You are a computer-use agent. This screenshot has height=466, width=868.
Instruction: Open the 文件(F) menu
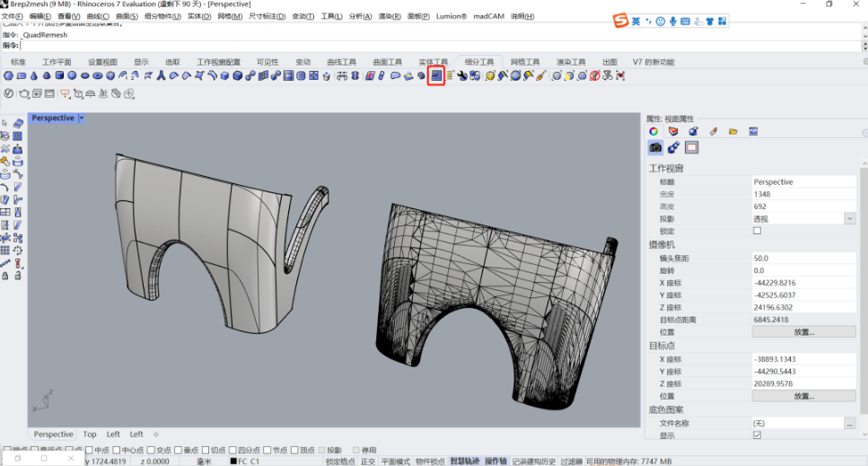click(13, 16)
